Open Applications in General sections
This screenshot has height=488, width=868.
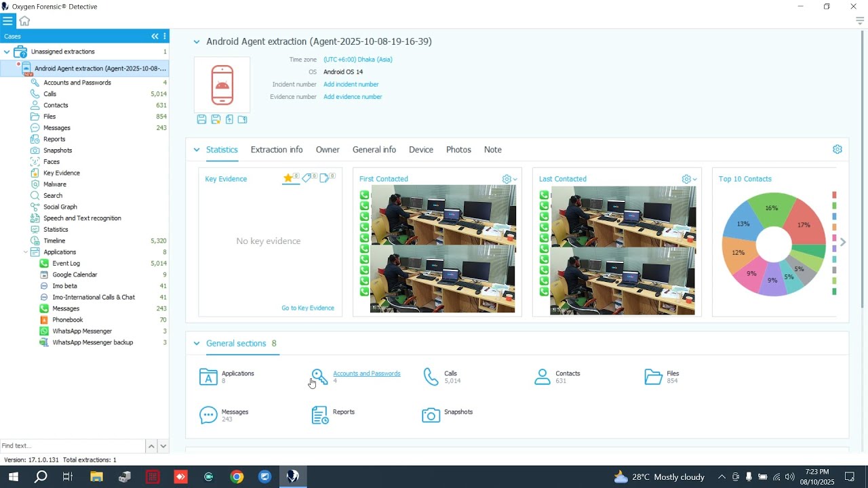point(227,377)
